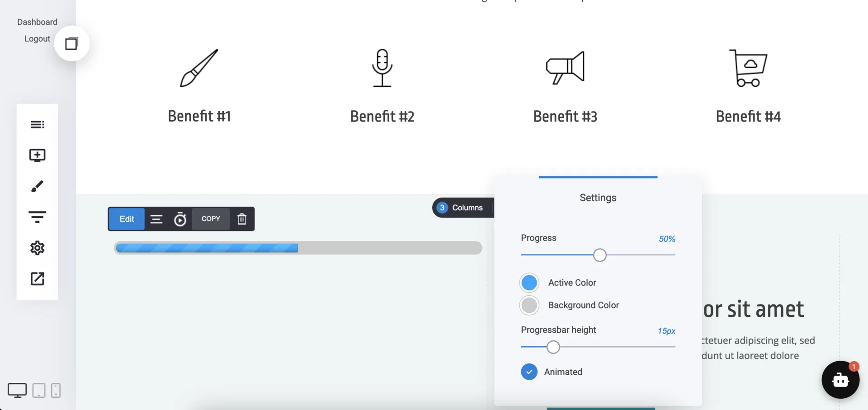Click the pages square icon near Logout
This screenshot has height=410, width=868.
71,43
